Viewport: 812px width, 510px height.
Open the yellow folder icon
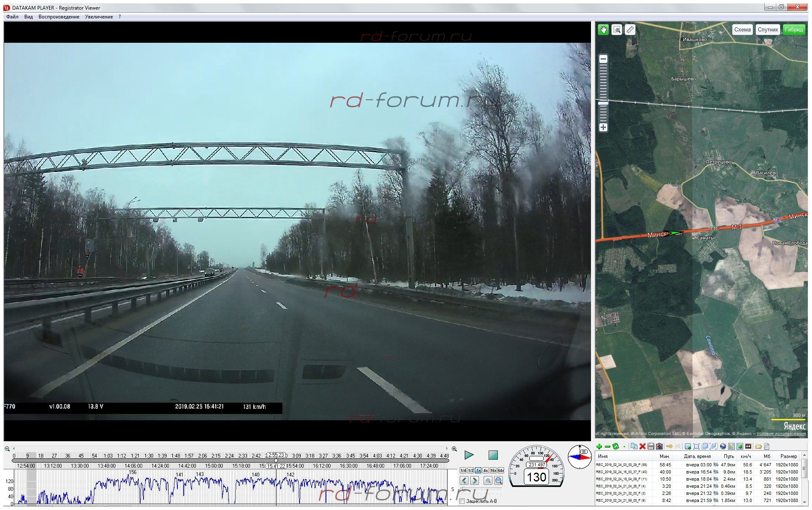pyautogui.click(x=758, y=446)
